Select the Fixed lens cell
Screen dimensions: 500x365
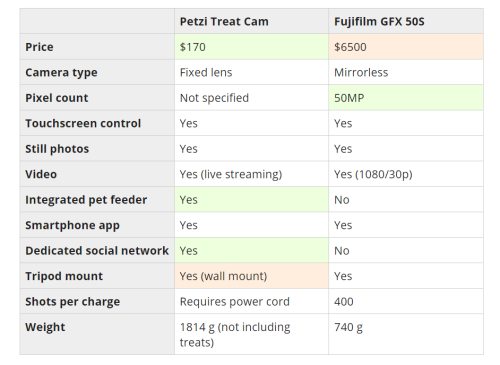pos(251,72)
